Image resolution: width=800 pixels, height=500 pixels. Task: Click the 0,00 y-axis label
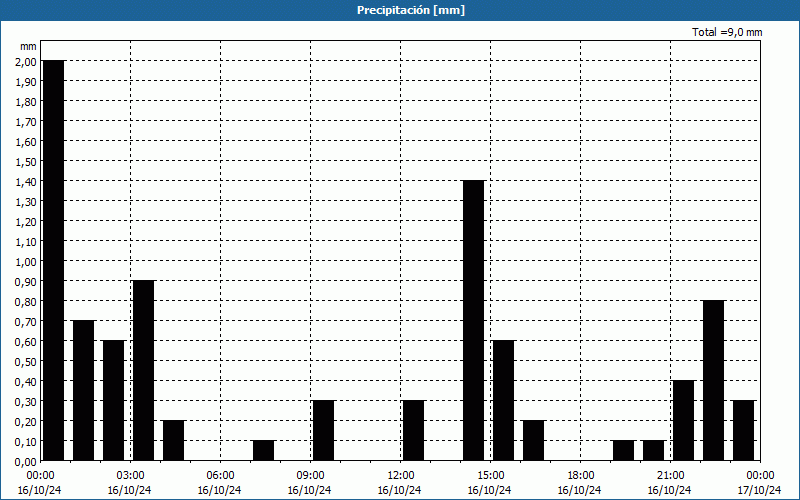click(x=27, y=462)
